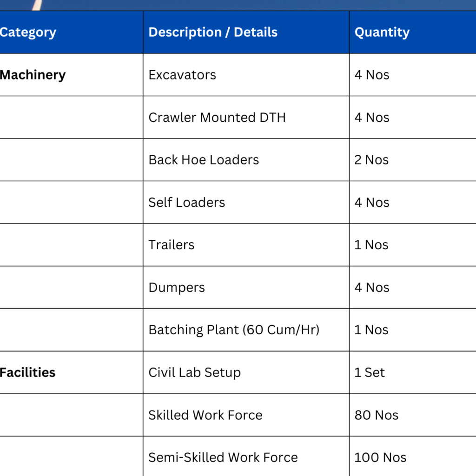
Task: Click the Excavators 4 Nos quantity cell
Action: pyautogui.click(x=372, y=75)
